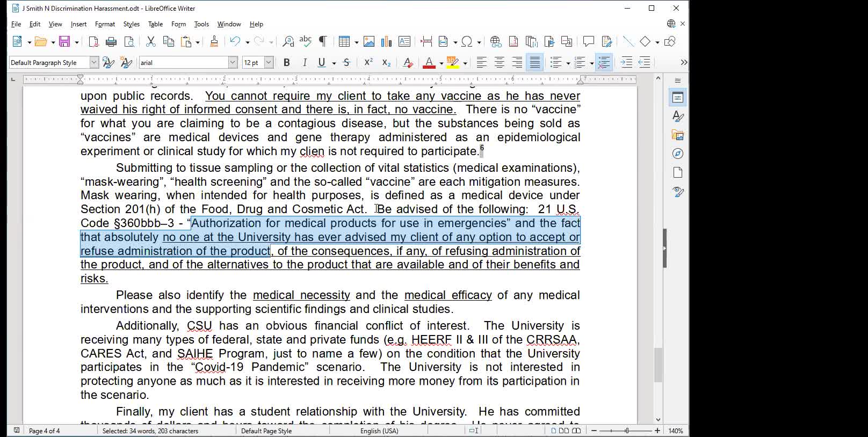Click the zoom slider handle
Viewport: 868px width, 437px height.
626,431
